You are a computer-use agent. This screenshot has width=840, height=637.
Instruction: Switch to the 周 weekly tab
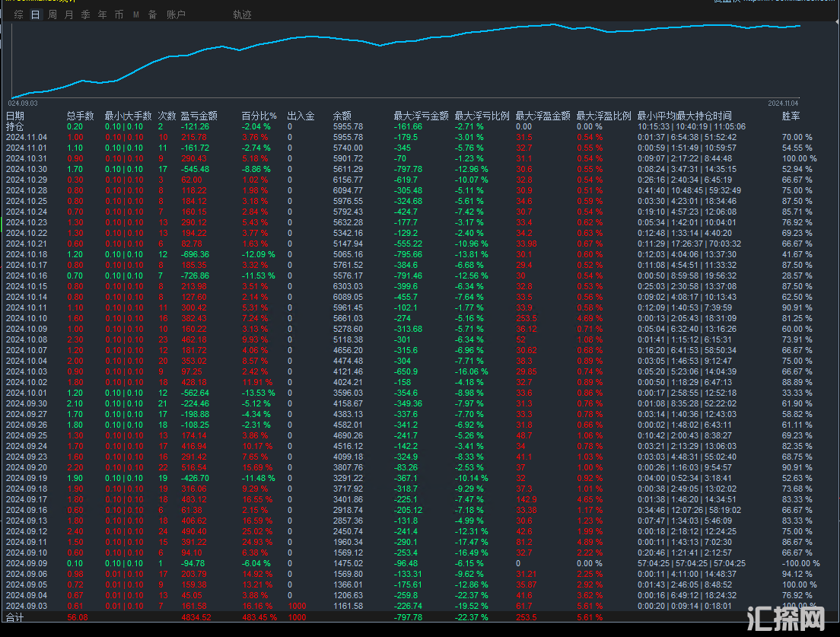(x=52, y=14)
